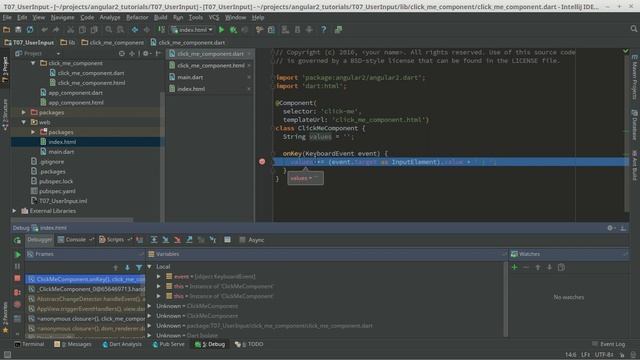Open View Breakpoints icon in debug sidebar
This screenshot has width=640, height=360.
[17, 292]
